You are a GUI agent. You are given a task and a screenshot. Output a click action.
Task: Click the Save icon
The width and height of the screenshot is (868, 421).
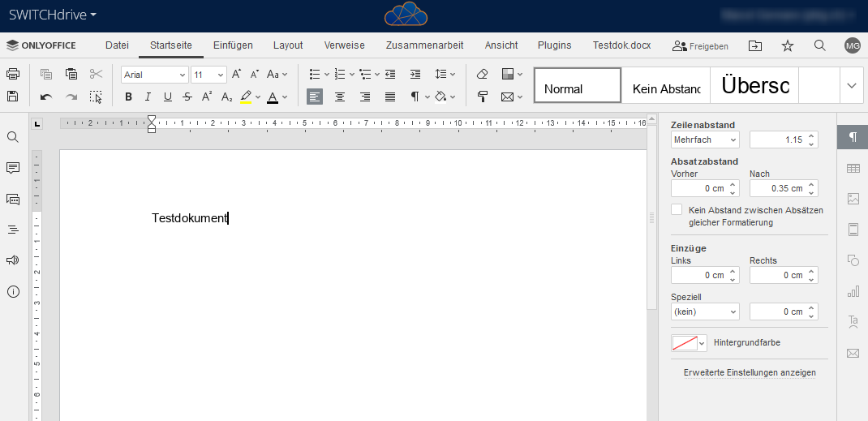[x=13, y=97]
